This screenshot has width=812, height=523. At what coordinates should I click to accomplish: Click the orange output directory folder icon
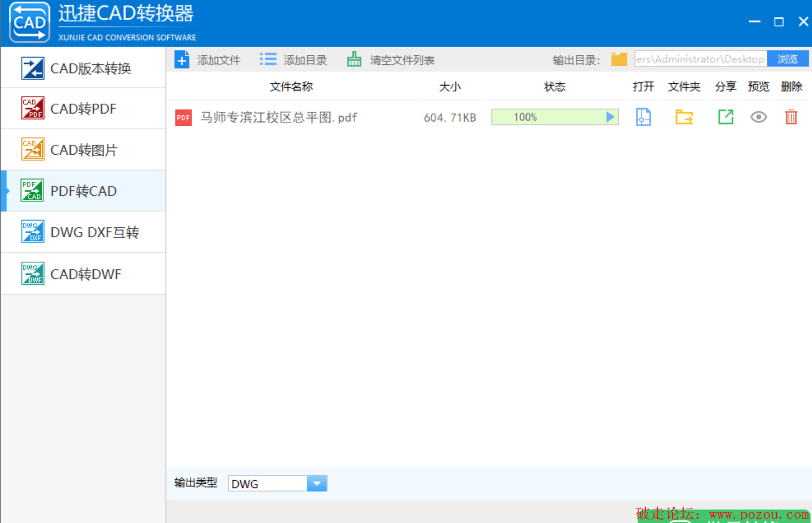coord(619,59)
